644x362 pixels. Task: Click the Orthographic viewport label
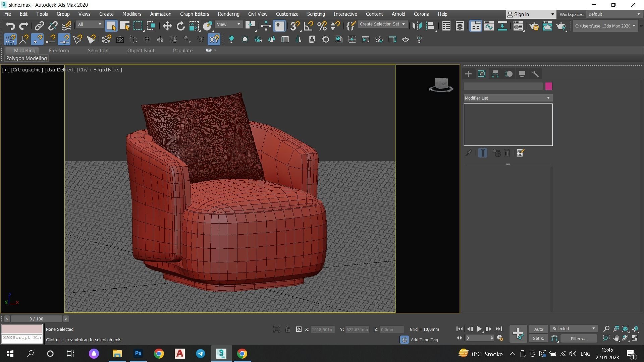pyautogui.click(x=27, y=70)
